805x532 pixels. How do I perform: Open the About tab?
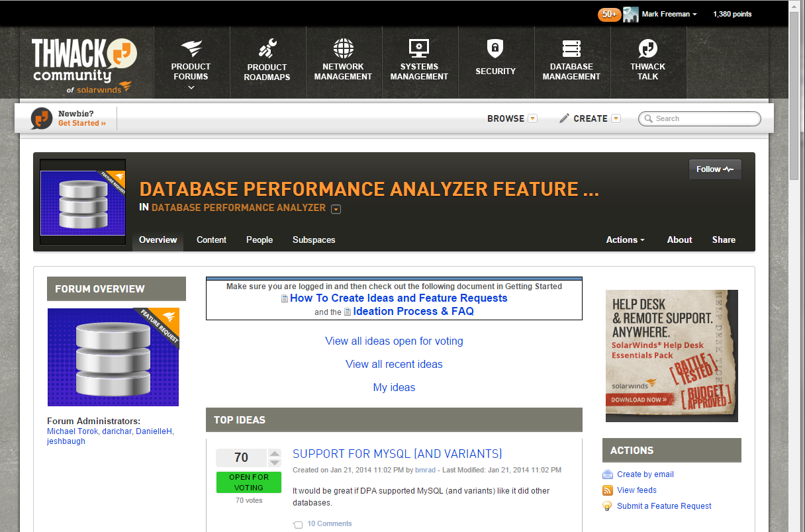tap(679, 240)
